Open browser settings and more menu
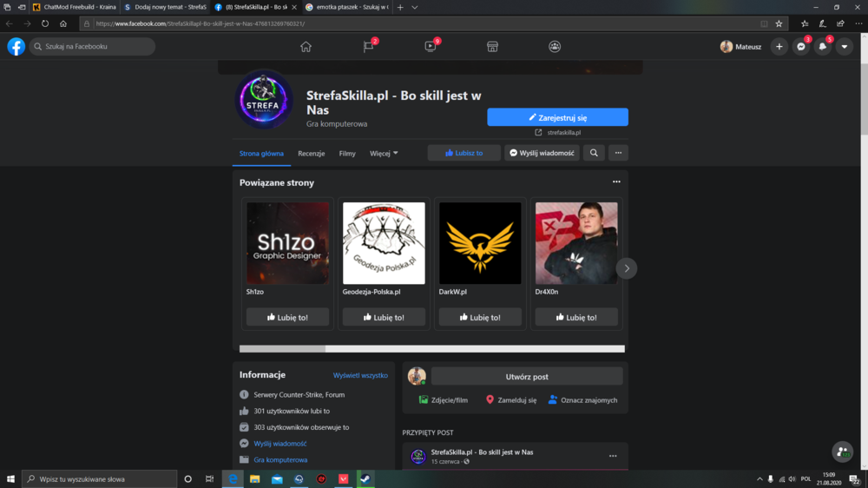This screenshot has height=488, width=868. pos(858,23)
